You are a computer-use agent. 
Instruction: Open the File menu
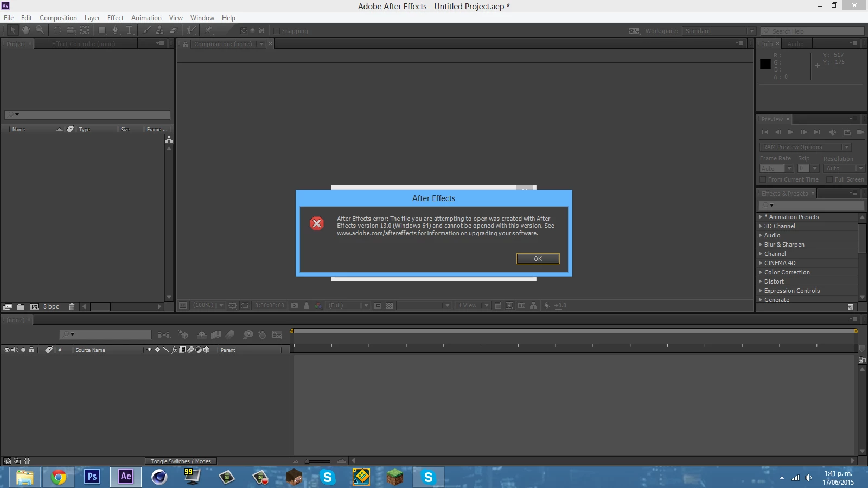9,17
